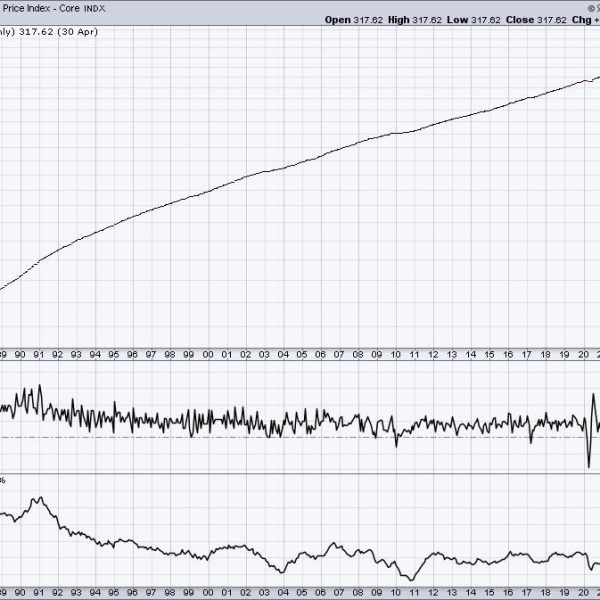
Task: Click year '08' on the upper year axis
Action: coord(358,355)
